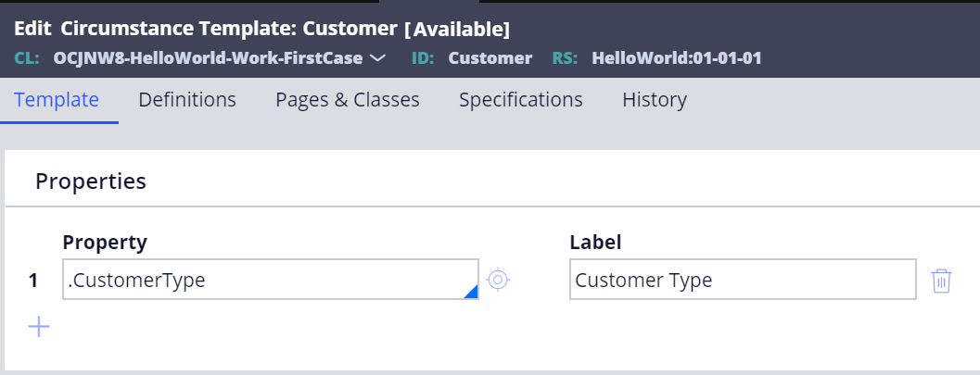This screenshot has height=375, width=980.
Task: Focus the Customer Type label field
Action: point(743,280)
